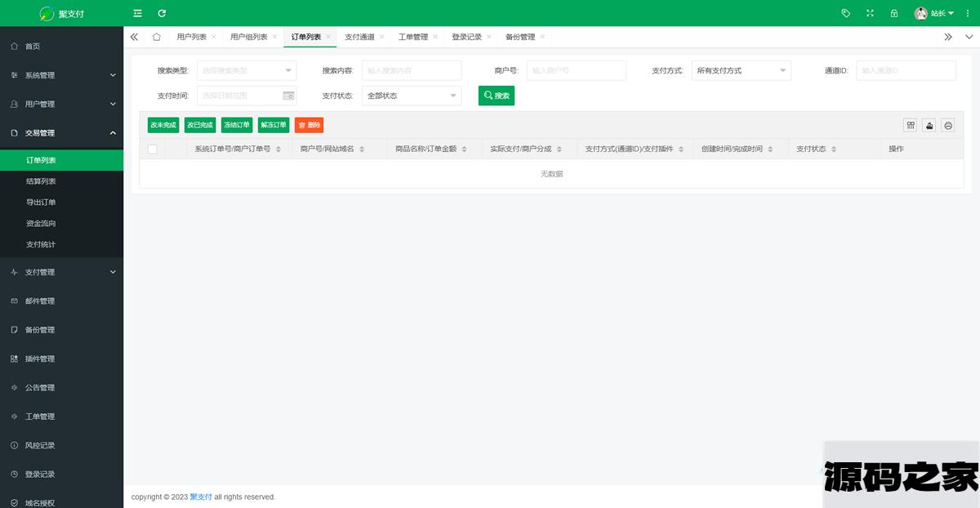Viewport: 980px width, 508px height.
Task: Check the select-all checkbox in the table header
Action: tap(153, 149)
